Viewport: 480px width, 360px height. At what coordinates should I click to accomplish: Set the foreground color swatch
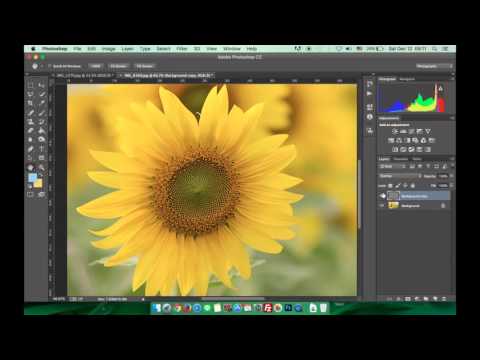point(32,178)
